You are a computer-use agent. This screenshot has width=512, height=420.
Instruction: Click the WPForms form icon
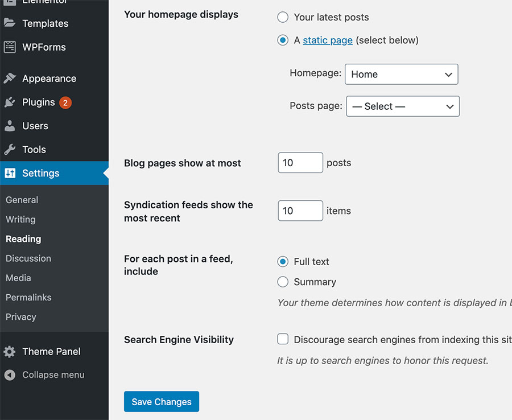pos(10,47)
